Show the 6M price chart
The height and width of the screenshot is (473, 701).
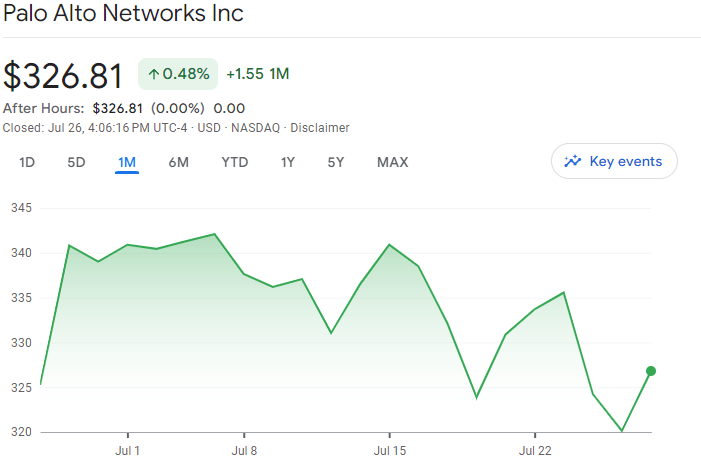pyautogui.click(x=179, y=162)
